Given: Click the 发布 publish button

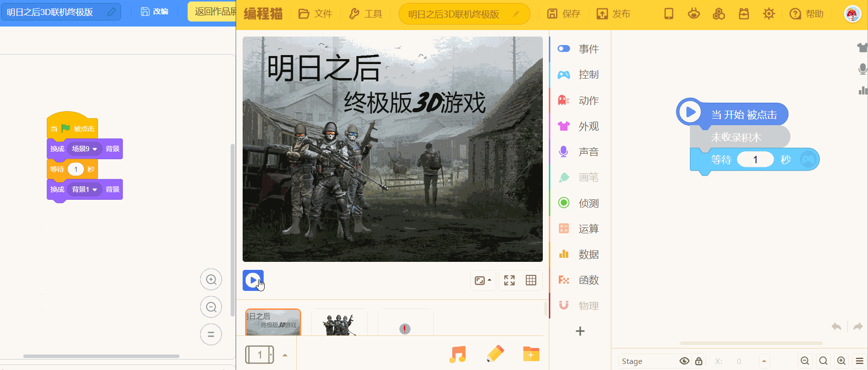Looking at the screenshot, I should pos(613,14).
